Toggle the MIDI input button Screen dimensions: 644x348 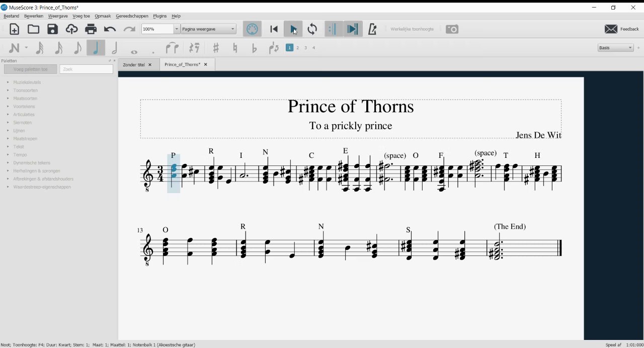click(252, 29)
